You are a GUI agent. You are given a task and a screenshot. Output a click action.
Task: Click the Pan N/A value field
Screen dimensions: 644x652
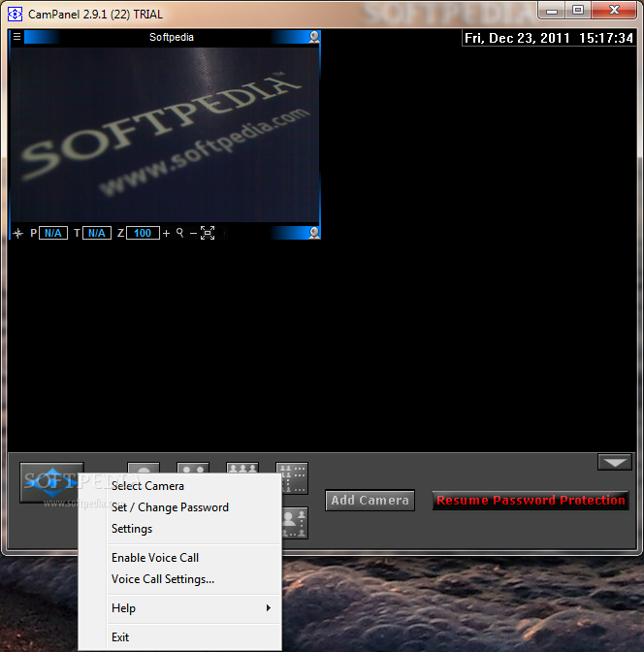click(53, 233)
